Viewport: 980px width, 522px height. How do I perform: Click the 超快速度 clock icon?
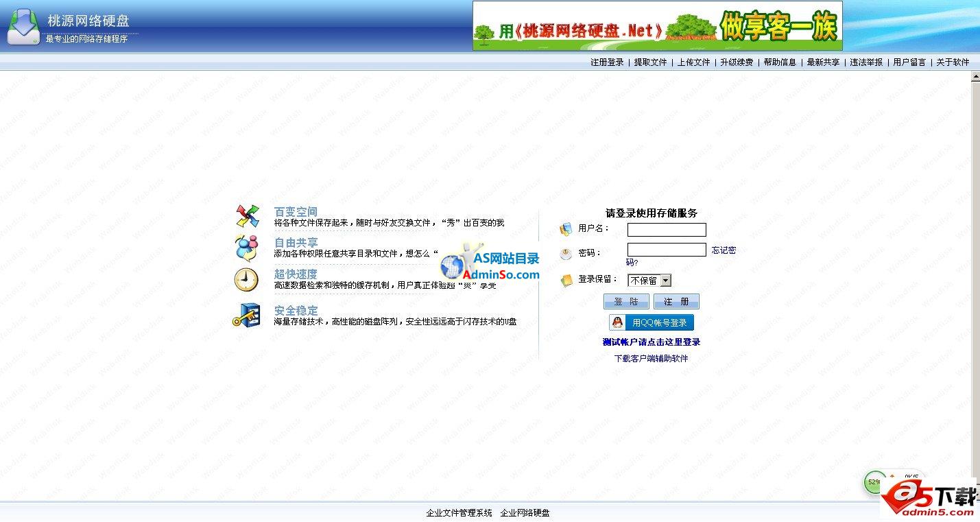click(x=246, y=280)
